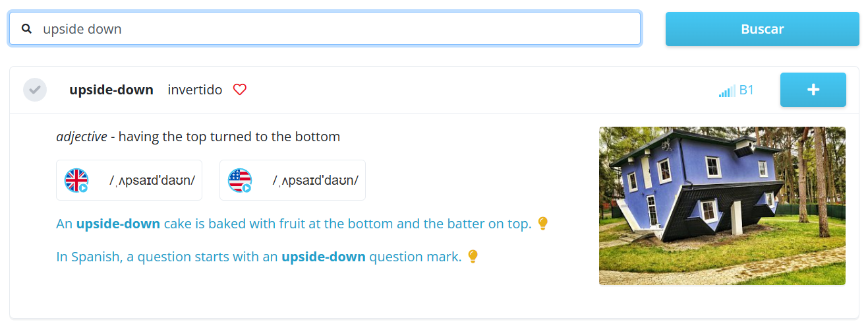Click the adjective definition text
The width and height of the screenshot is (868, 324).
[198, 137]
